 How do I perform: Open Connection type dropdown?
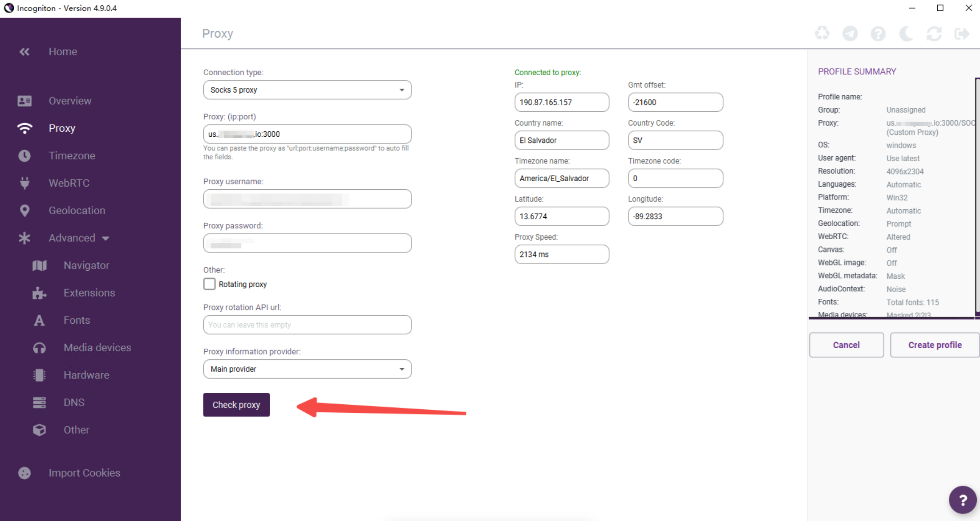click(x=307, y=90)
